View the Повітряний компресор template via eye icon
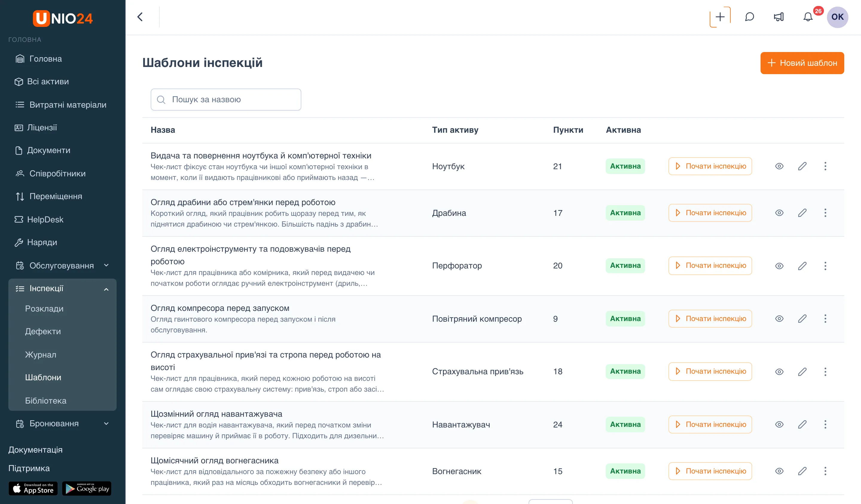The height and width of the screenshot is (504, 861). click(x=779, y=318)
